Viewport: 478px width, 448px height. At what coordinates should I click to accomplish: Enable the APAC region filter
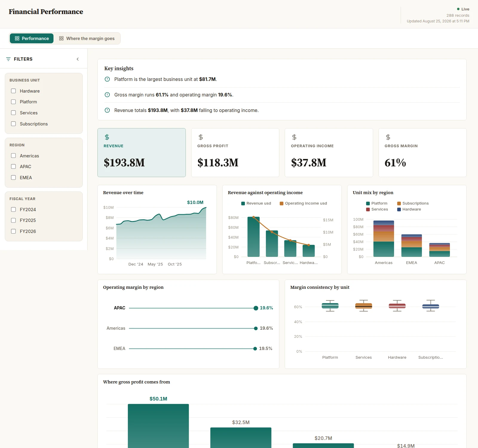click(x=13, y=166)
